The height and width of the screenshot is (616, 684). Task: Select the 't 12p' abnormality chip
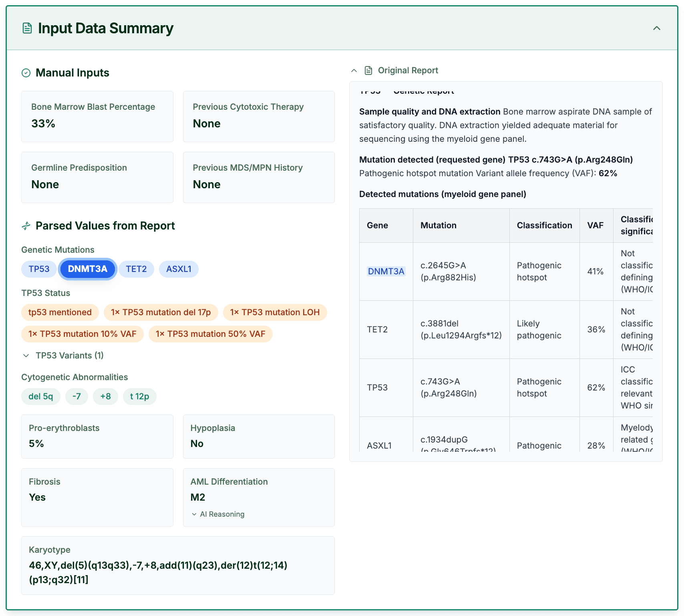pyautogui.click(x=139, y=396)
